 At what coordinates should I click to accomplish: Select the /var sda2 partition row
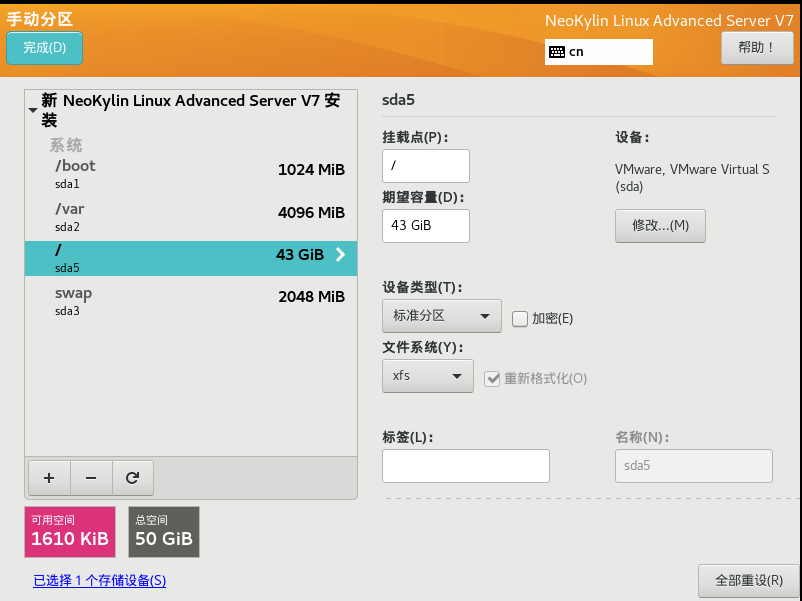(x=191, y=217)
